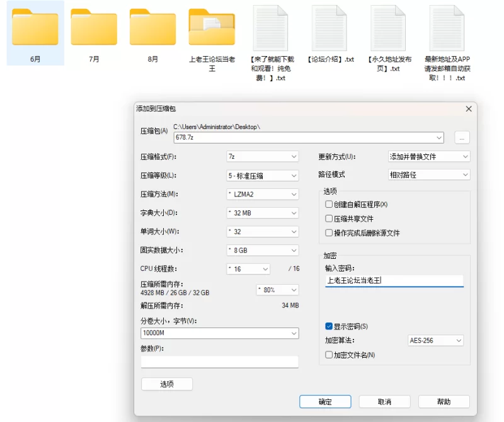Open the 压缩方法 LZMA2 dropdown
504x422 pixels.
[x=263, y=194]
